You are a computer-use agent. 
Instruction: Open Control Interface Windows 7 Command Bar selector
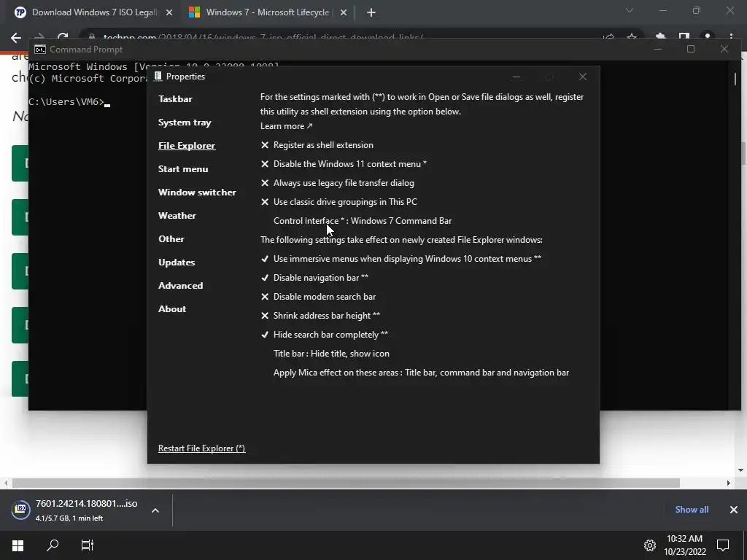tap(363, 221)
